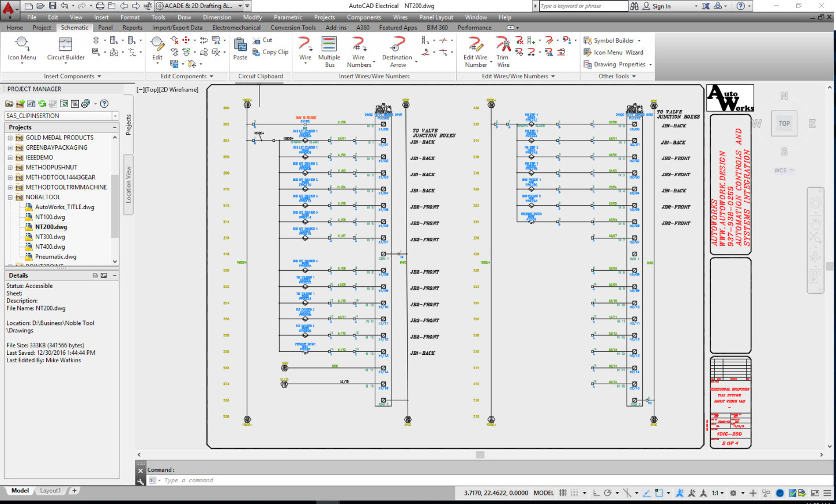Toggle polar tracking in status bar

pos(608,493)
